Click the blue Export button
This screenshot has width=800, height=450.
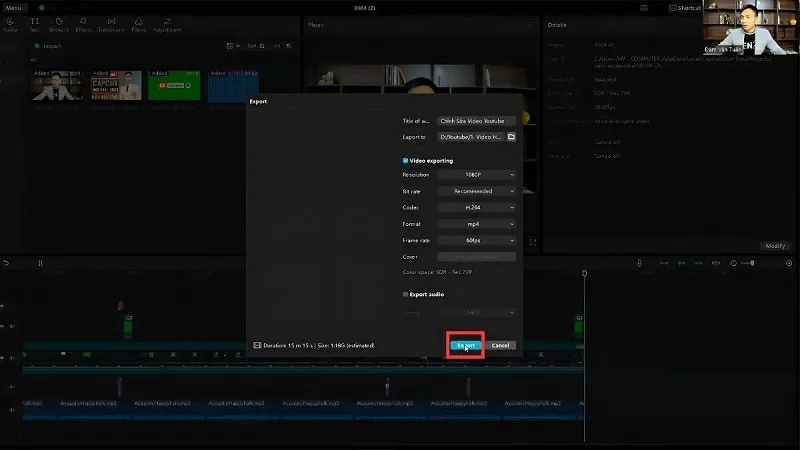click(x=465, y=345)
